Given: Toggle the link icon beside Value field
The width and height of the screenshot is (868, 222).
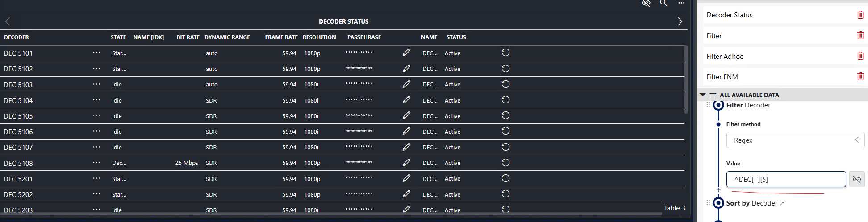Looking at the screenshot, I should click(856, 179).
